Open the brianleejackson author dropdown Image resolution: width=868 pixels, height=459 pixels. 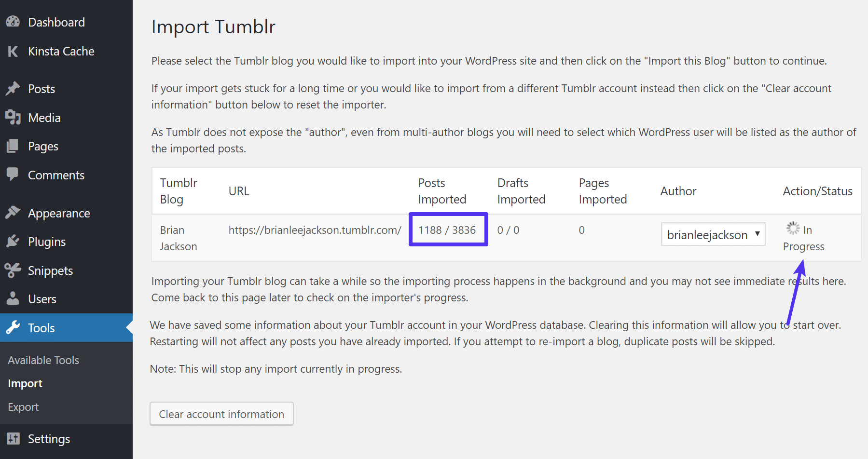[713, 234]
